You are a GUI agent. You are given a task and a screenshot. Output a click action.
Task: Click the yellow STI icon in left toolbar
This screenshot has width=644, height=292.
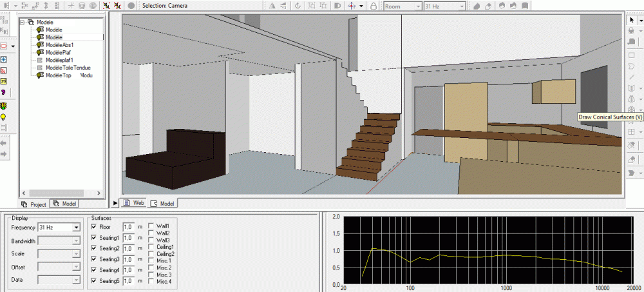coord(4,81)
